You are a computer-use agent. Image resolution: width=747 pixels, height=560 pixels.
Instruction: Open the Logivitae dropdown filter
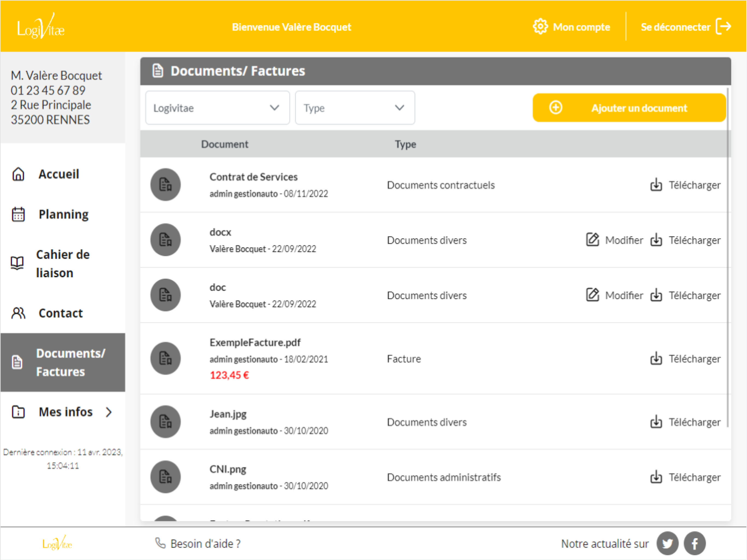click(x=217, y=108)
